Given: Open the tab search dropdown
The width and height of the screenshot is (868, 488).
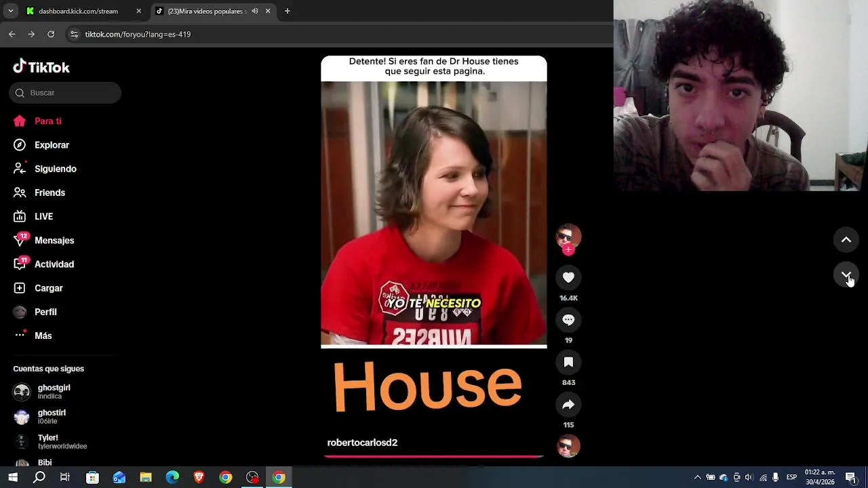Looking at the screenshot, I should click(10, 11).
